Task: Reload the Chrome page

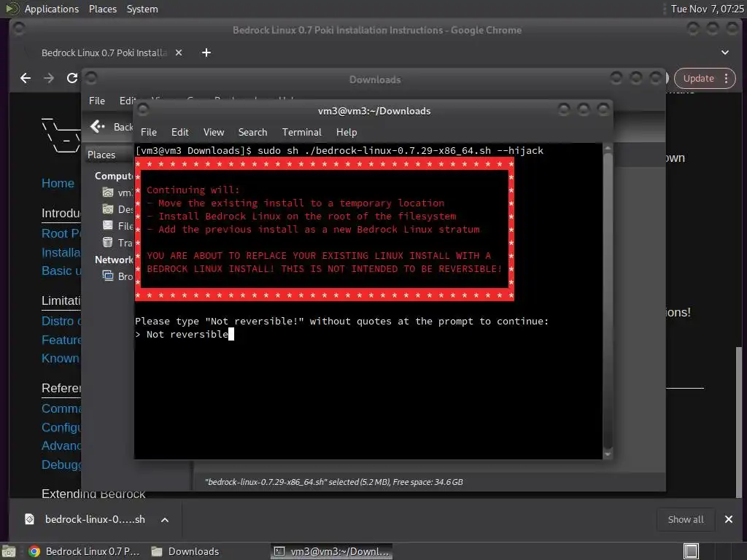Action: (x=72, y=78)
